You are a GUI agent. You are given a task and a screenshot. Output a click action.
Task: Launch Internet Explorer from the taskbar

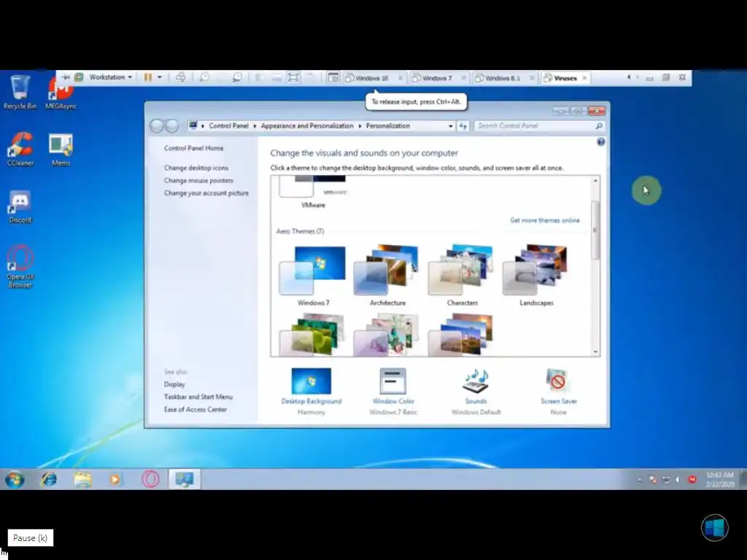(49, 479)
